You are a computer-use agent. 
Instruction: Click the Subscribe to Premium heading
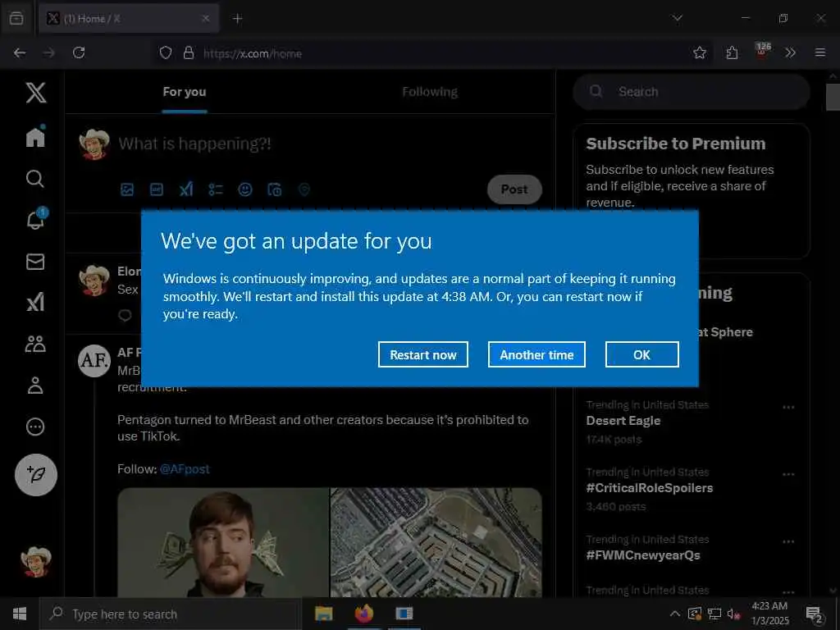[676, 144]
